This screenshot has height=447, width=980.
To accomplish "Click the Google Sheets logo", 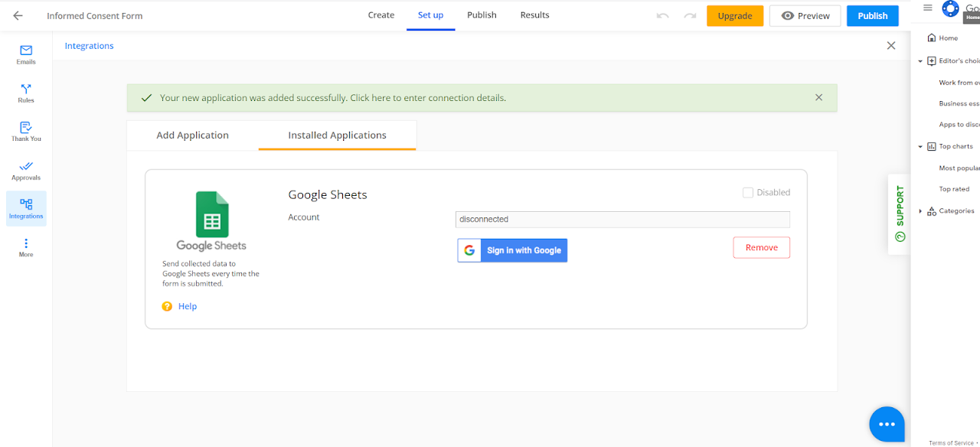I will (211, 221).
